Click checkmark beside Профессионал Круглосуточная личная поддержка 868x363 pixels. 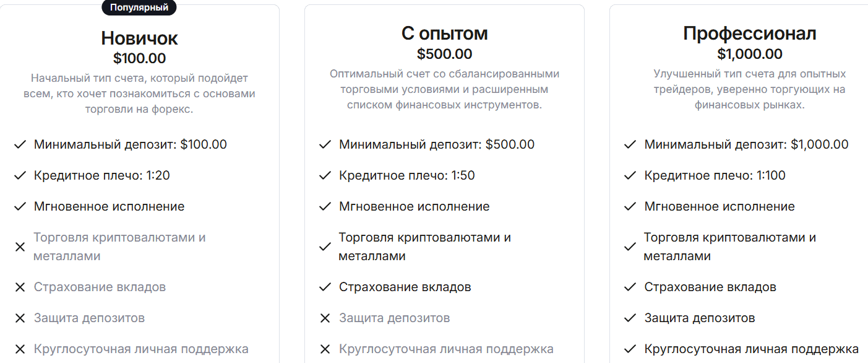pyautogui.click(x=630, y=349)
